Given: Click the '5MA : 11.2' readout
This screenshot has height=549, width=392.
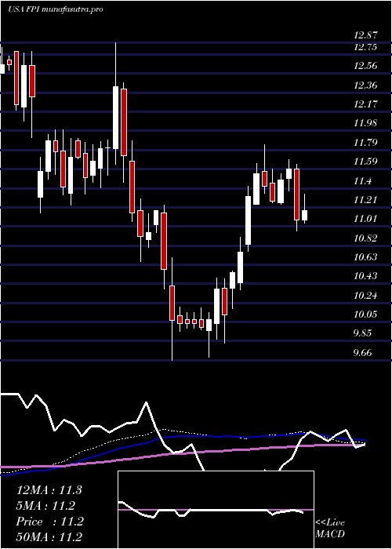Looking at the screenshot, I should click(x=46, y=506).
